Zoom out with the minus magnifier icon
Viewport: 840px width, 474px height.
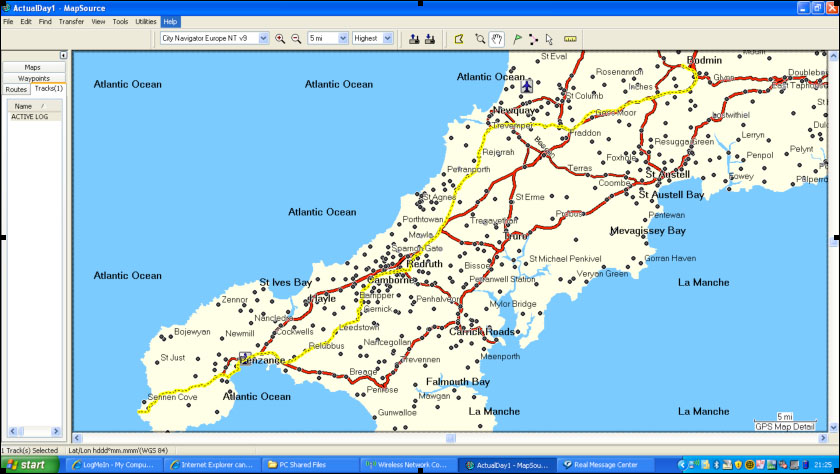tap(296, 39)
